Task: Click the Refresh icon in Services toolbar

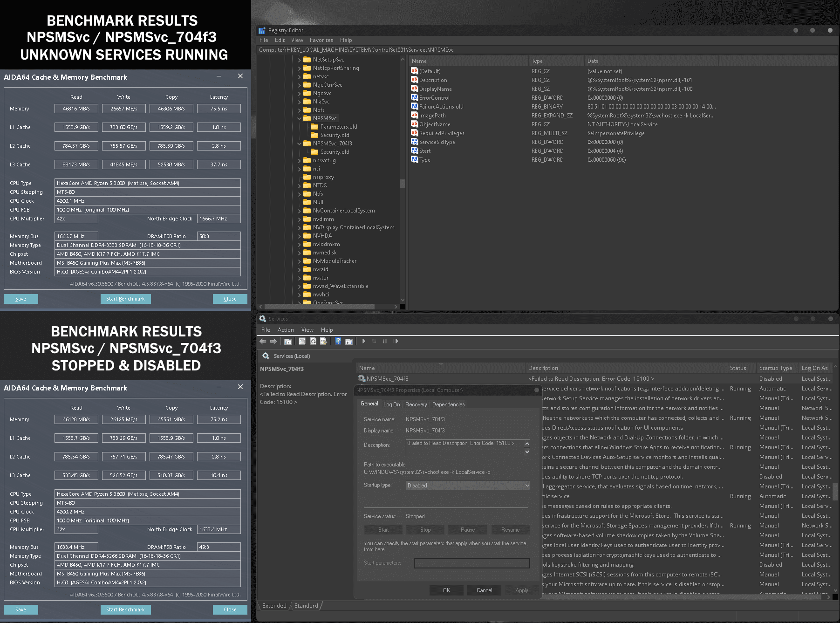Action: [x=313, y=342]
